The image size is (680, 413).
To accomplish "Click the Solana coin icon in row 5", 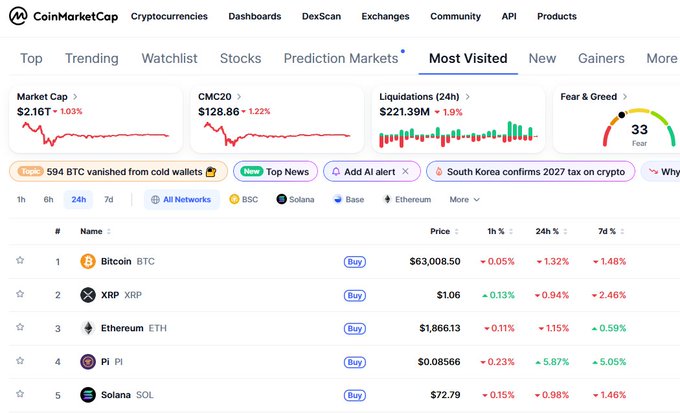I will point(88,395).
